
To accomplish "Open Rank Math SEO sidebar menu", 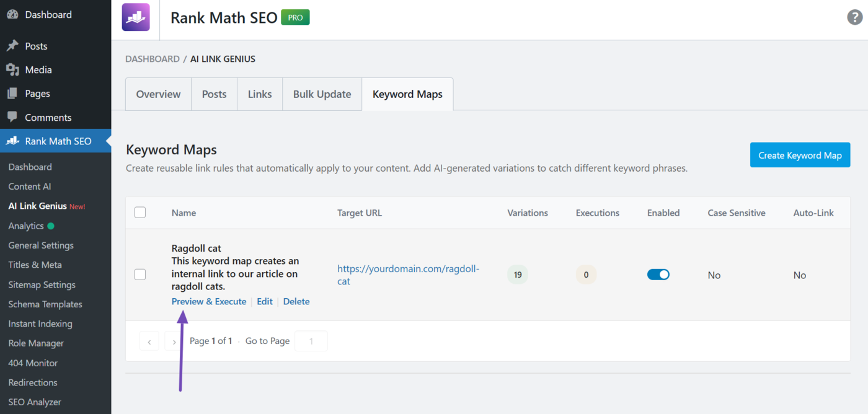I will [x=56, y=141].
